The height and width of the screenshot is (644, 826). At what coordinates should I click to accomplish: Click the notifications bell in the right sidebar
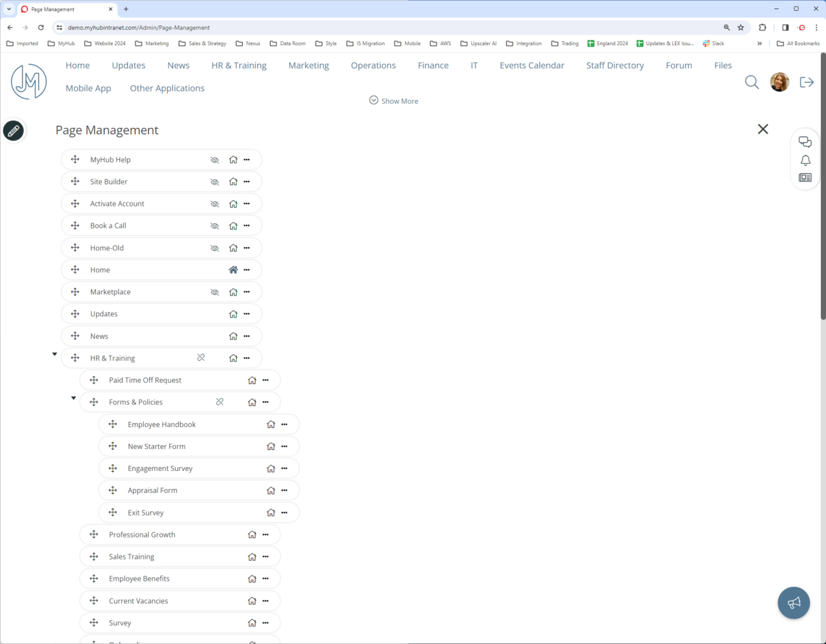coord(805,160)
